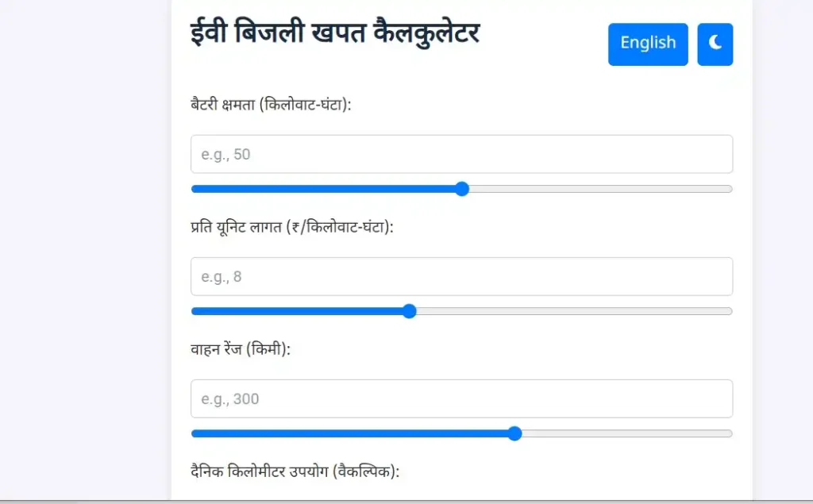Click the 'ईवी बिजली खपत कैलकुलेटर' heading

tap(335, 36)
